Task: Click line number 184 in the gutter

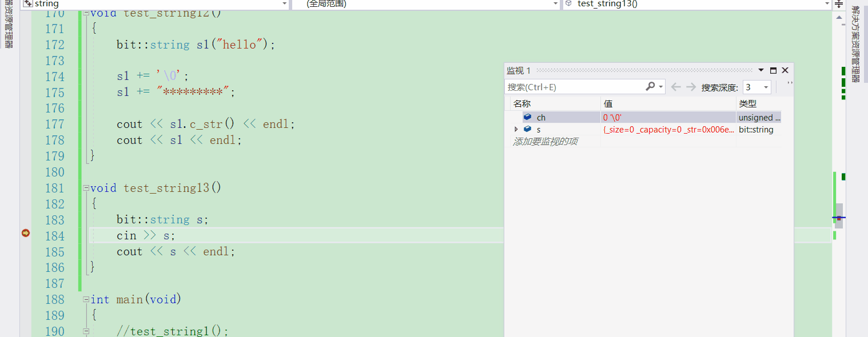Action: (x=54, y=235)
